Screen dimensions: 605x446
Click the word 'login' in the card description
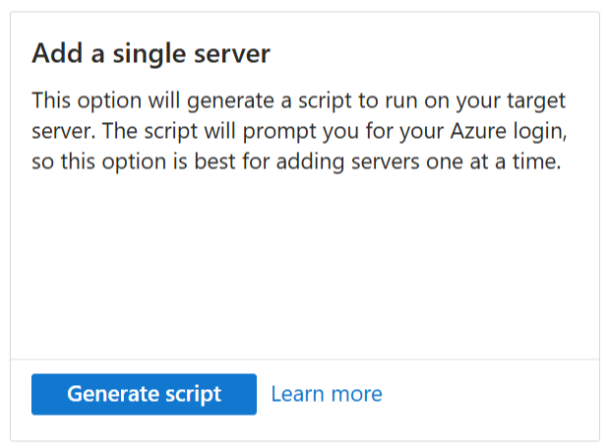pos(540,132)
